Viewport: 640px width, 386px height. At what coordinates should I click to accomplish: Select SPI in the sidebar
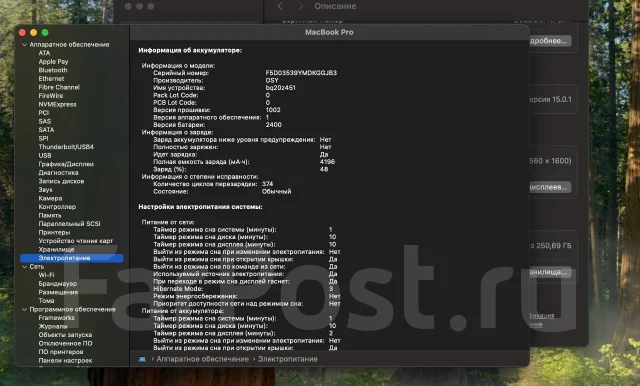(43, 138)
